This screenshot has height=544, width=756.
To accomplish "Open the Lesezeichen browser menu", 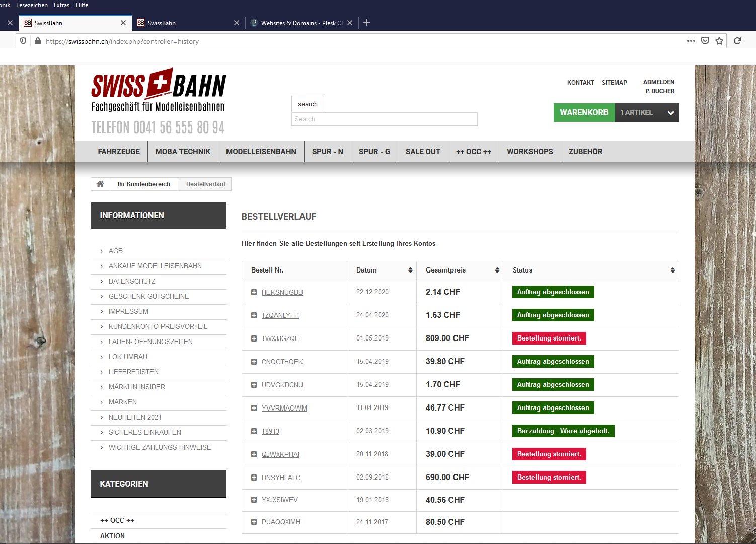I will pos(32,5).
